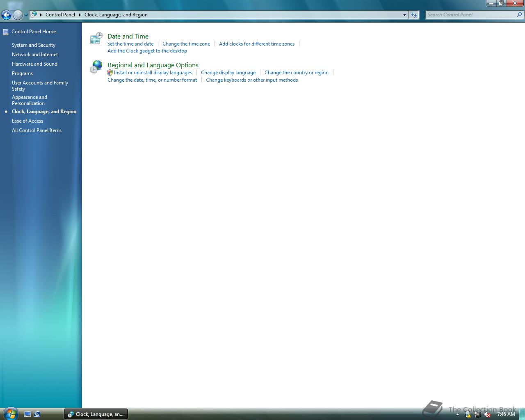The image size is (525, 420).
Task: Open the Date and Time heading
Action: 128,36
